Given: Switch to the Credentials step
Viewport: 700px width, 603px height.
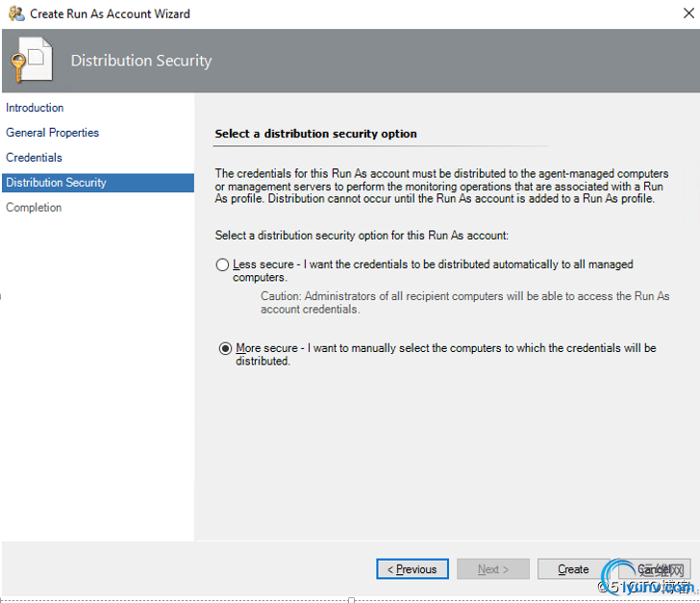Looking at the screenshot, I should point(34,158).
